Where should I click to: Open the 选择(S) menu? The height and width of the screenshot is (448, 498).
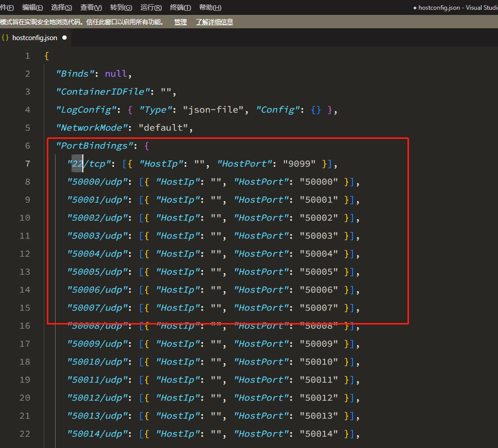tap(62, 7)
